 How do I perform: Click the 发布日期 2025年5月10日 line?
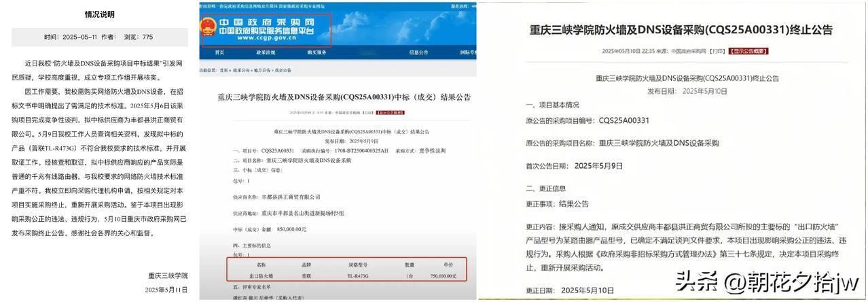click(687, 91)
